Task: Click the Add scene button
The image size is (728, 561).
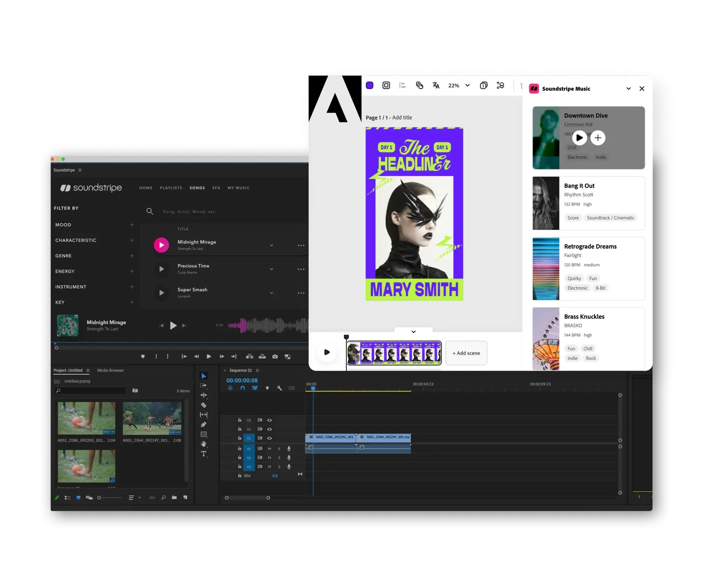Action: (x=466, y=353)
